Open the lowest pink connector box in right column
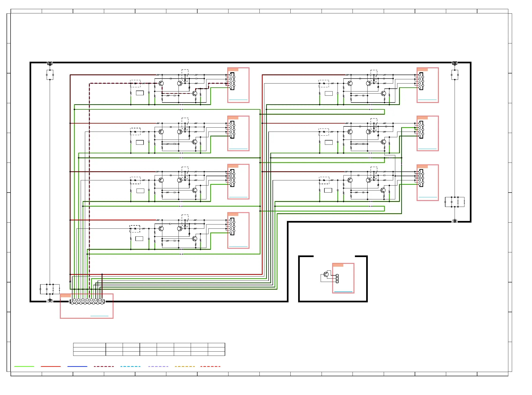Viewport: 532px width, 395px height. 428,183
